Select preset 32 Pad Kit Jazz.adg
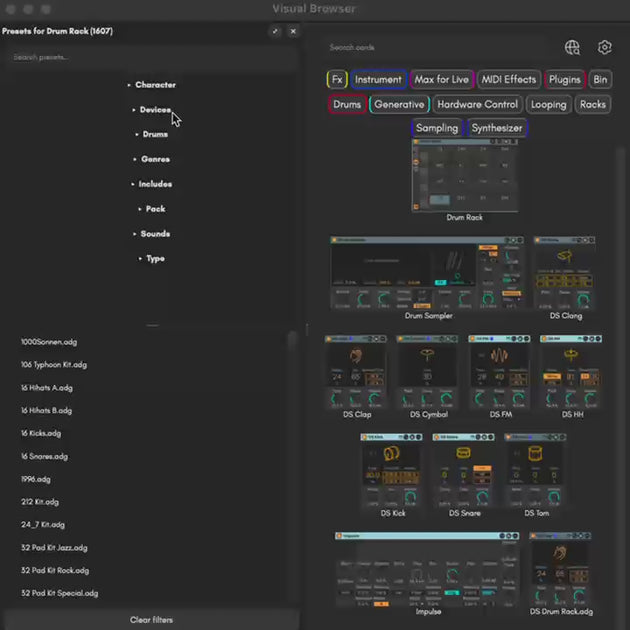 [54, 548]
